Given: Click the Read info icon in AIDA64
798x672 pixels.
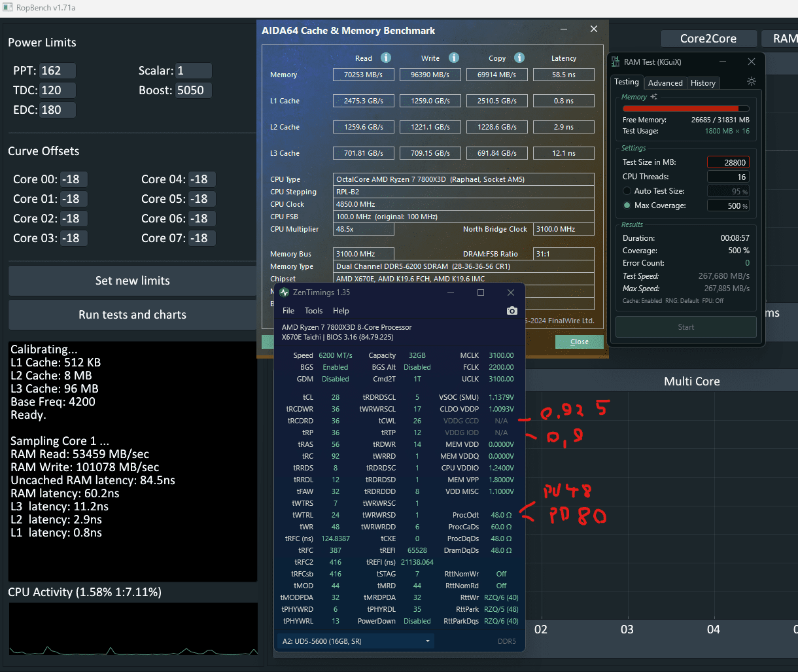Looking at the screenshot, I should (x=386, y=58).
